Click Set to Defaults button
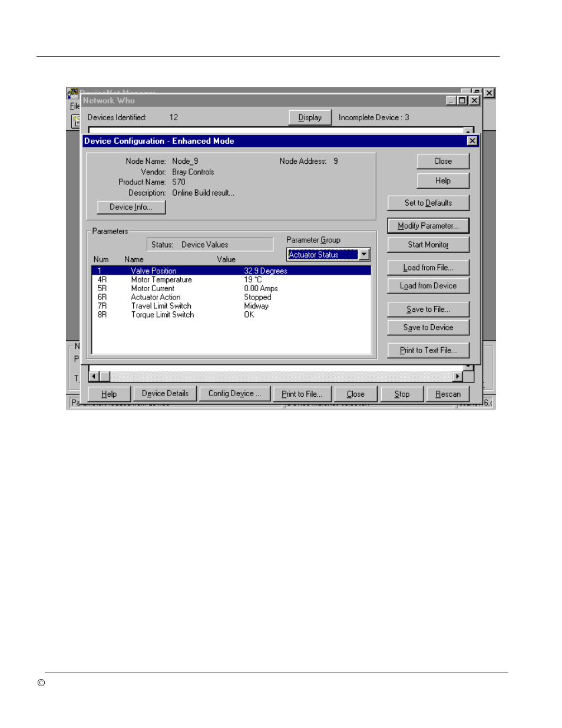 point(428,203)
